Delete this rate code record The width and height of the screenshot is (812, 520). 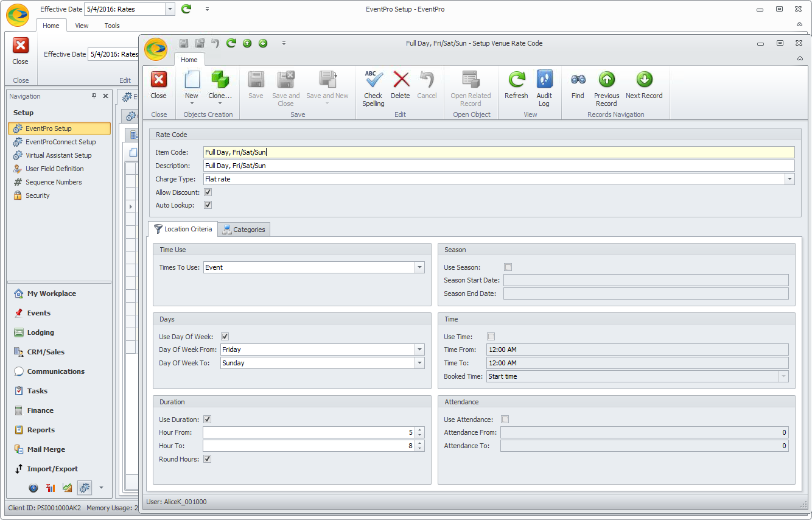401,84
